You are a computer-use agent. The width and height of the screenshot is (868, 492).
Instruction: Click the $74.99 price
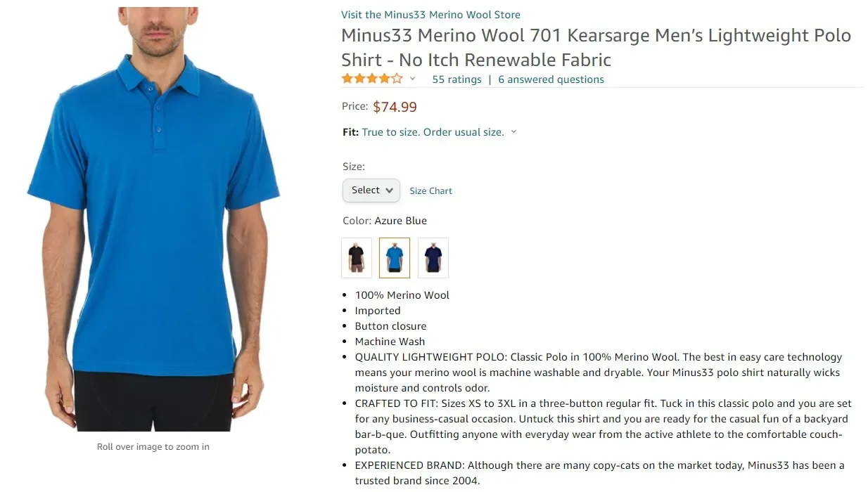[395, 107]
